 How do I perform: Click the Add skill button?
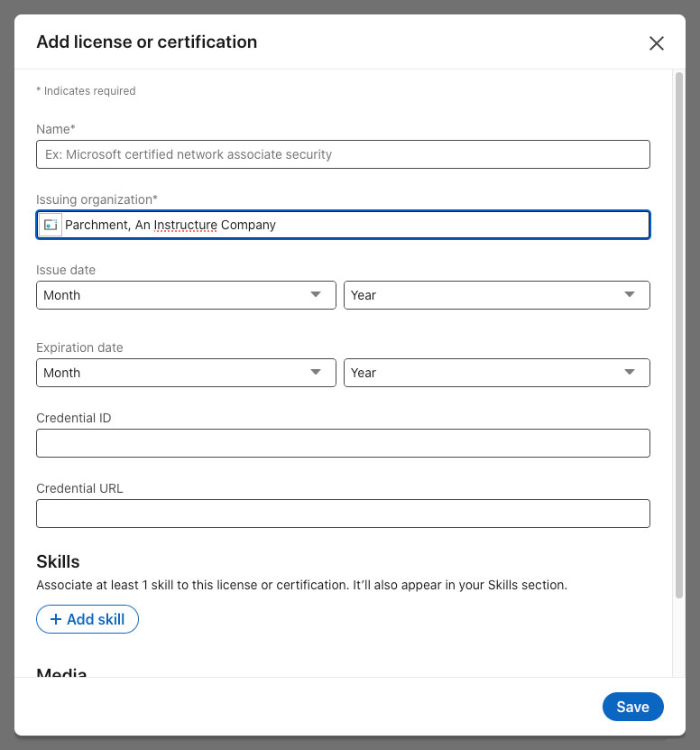click(x=87, y=619)
